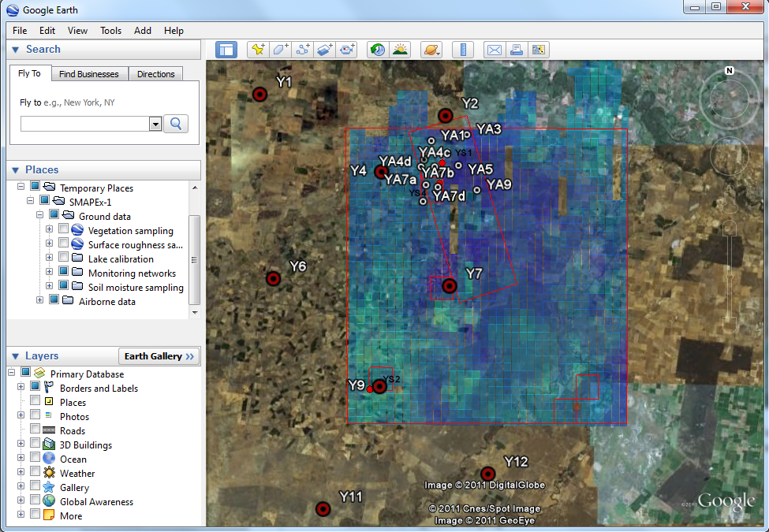Image resolution: width=769 pixels, height=532 pixels.
Task: Open the Add menu
Action: coord(143,31)
